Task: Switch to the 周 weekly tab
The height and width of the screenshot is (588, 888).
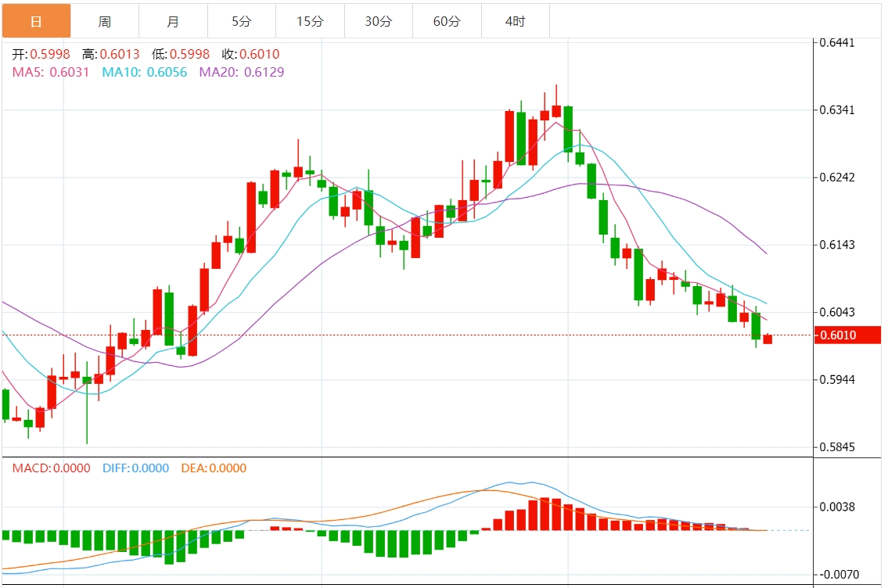Action: tap(104, 21)
